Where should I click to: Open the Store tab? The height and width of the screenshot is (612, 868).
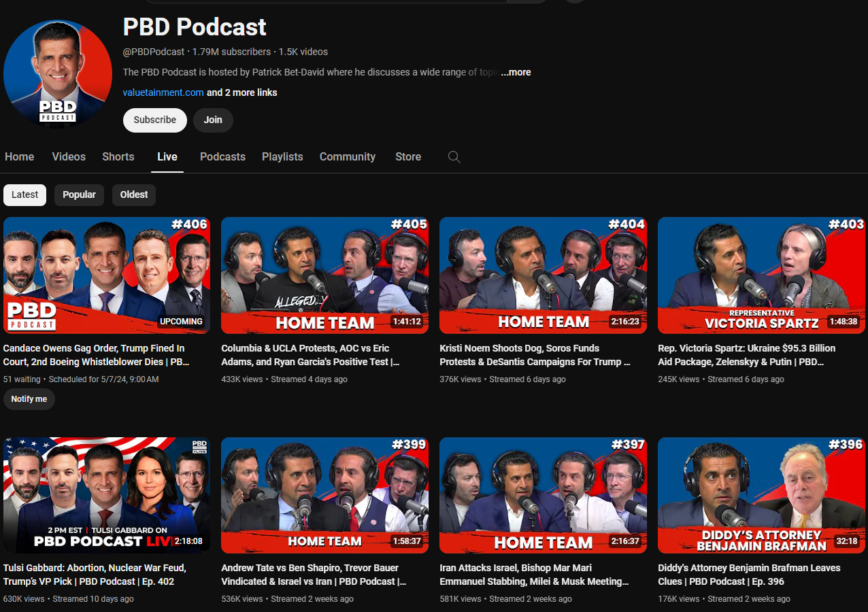pos(408,156)
